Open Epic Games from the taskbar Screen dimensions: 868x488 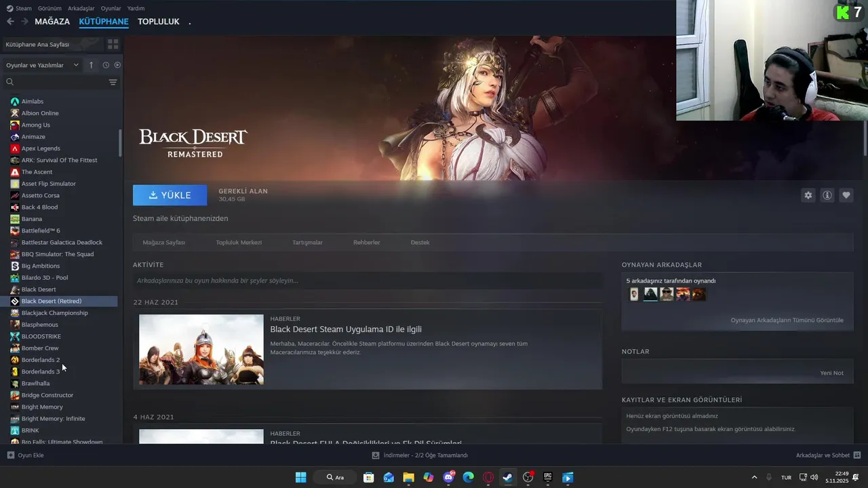[548, 477]
